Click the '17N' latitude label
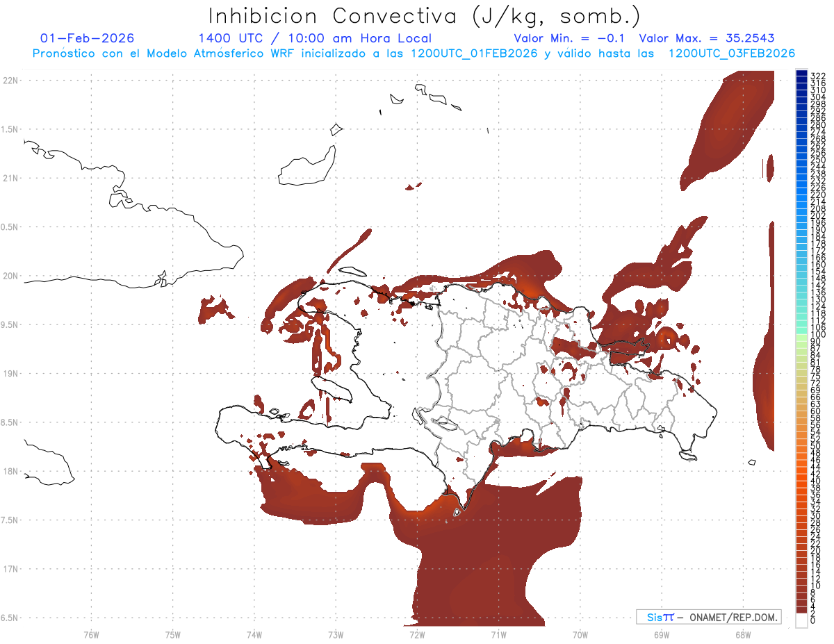Screen dimensions: 834x644 point(10,569)
